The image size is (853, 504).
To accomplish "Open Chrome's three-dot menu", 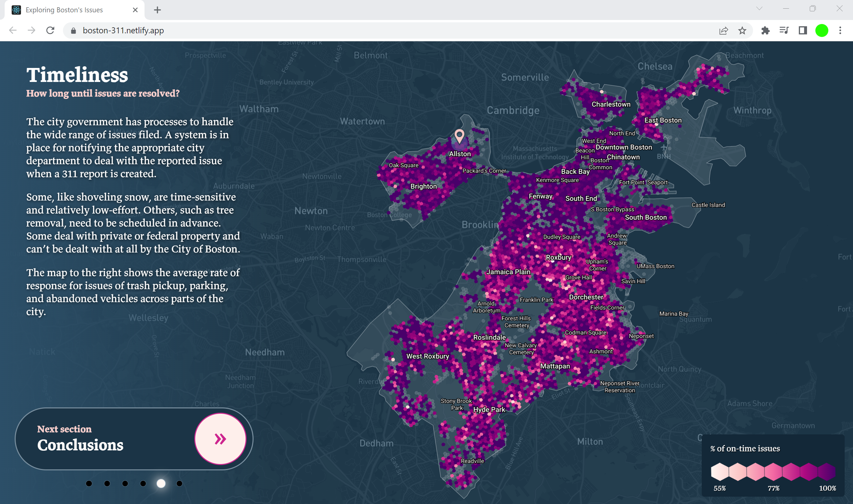I will (x=840, y=31).
